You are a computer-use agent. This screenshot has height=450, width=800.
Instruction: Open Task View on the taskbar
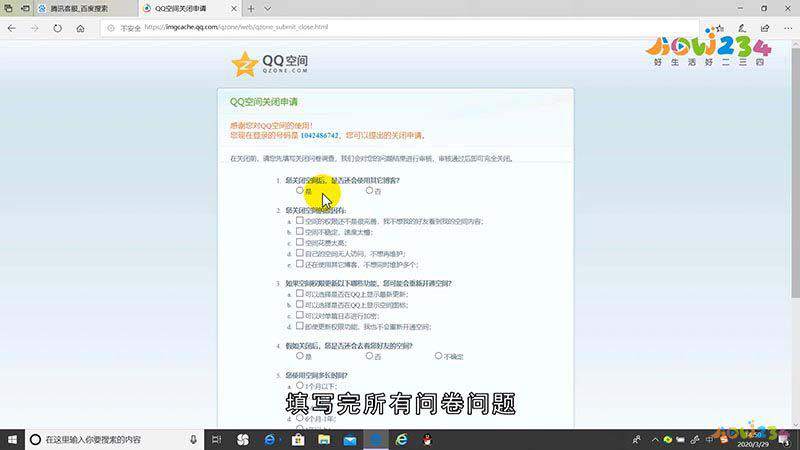(x=216, y=439)
